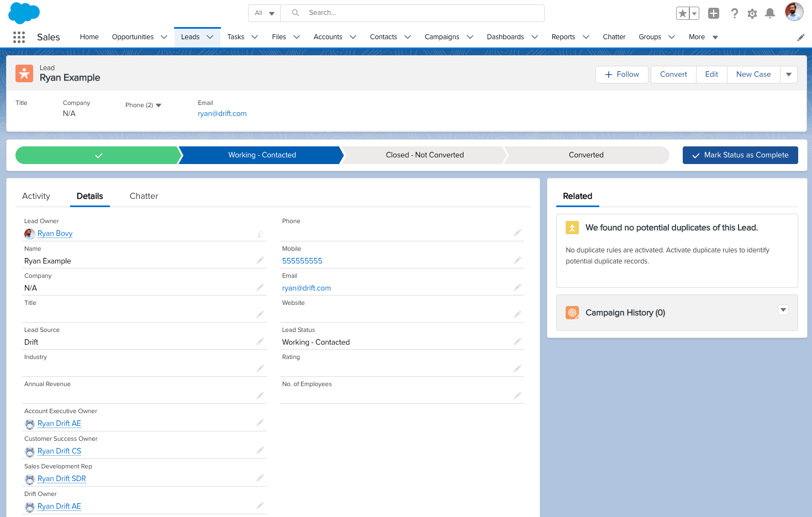The width and height of the screenshot is (812, 517).
Task: Edit the Name field pencil icon
Action: coord(260,260)
